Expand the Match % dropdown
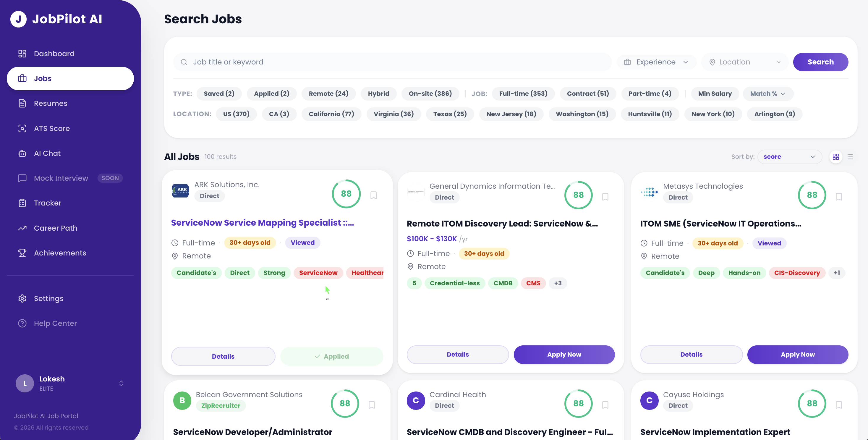868x440 pixels. (768, 94)
